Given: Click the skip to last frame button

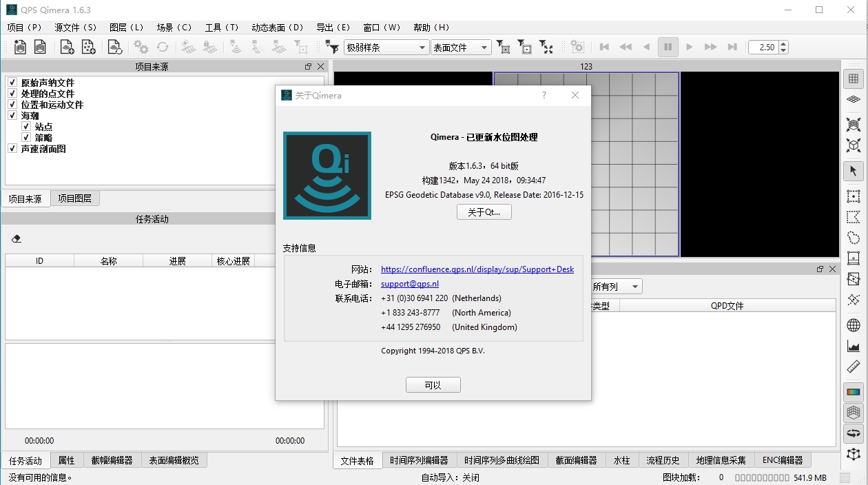Looking at the screenshot, I should pos(732,47).
